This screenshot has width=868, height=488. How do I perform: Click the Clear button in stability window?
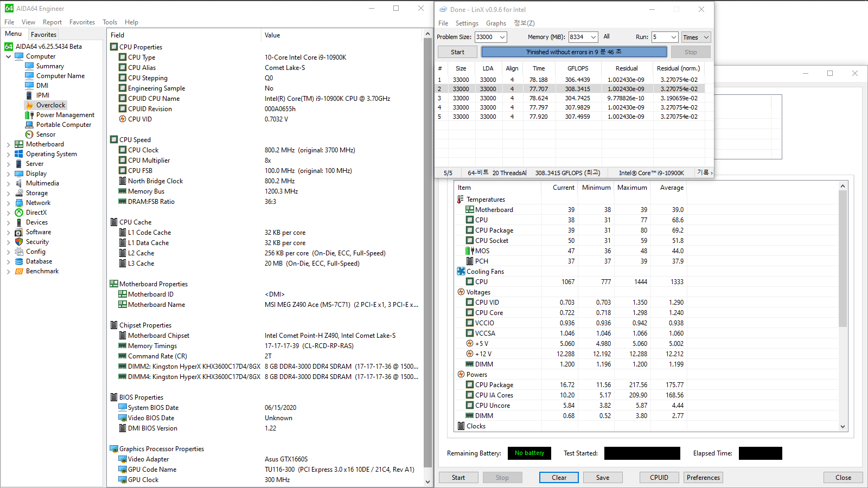pos(559,478)
